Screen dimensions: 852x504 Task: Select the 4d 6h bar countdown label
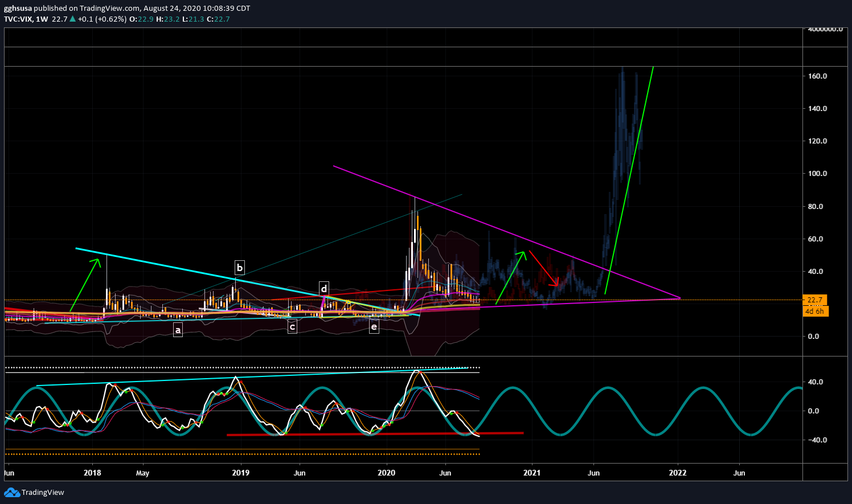click(814, 311)
